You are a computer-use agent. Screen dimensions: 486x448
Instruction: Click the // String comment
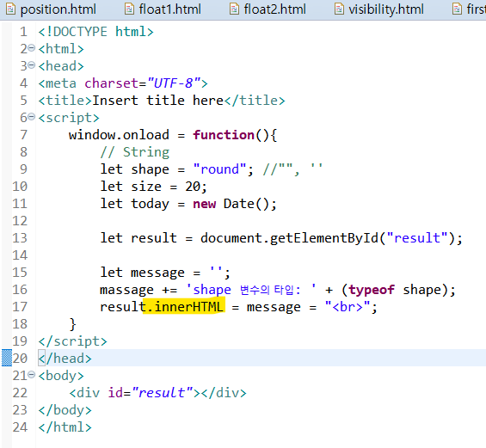pos(134,152)
